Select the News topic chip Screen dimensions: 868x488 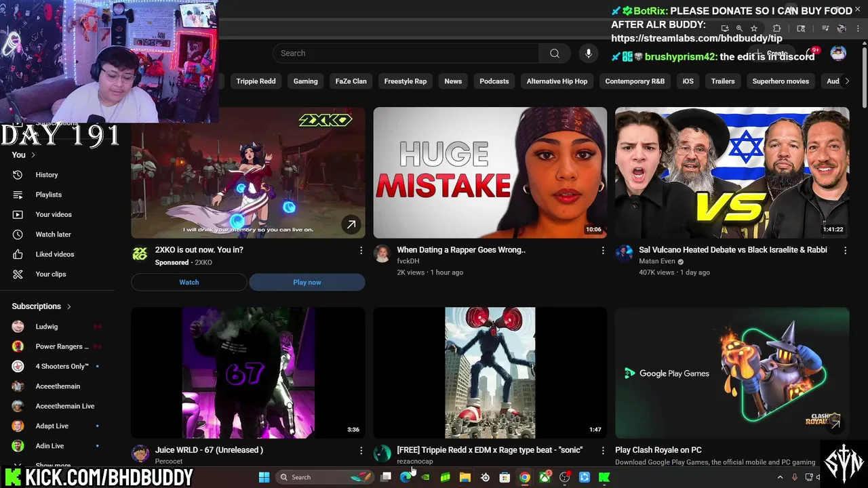pyautogui.click(x=453, y=81)
